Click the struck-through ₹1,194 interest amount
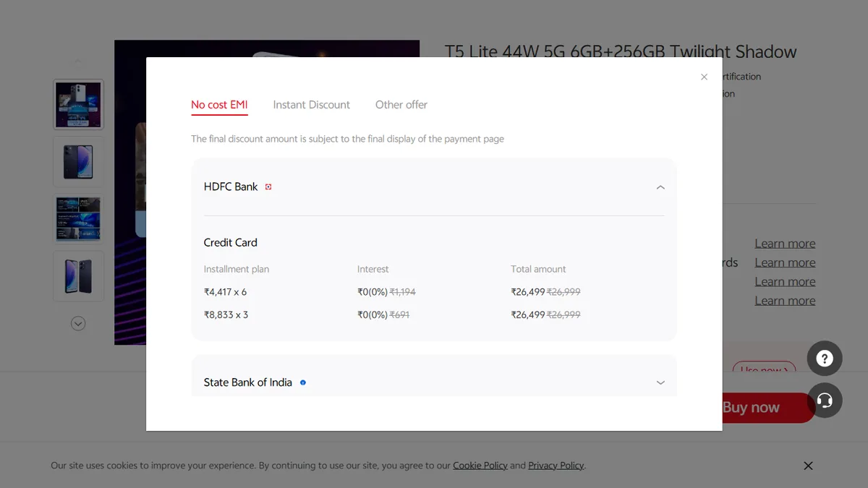The height and width of the screenshot is (488, 868). click(x=403, y=292)
